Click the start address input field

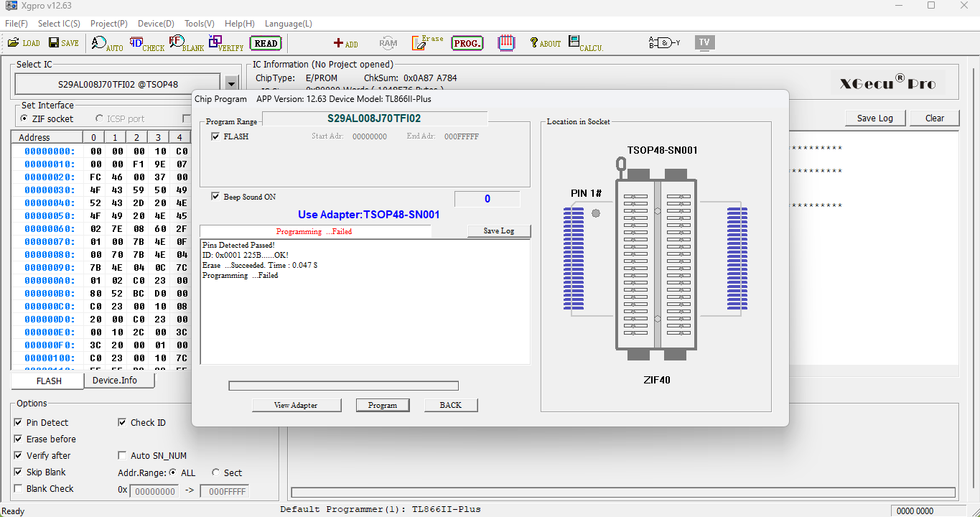[154, 491]
